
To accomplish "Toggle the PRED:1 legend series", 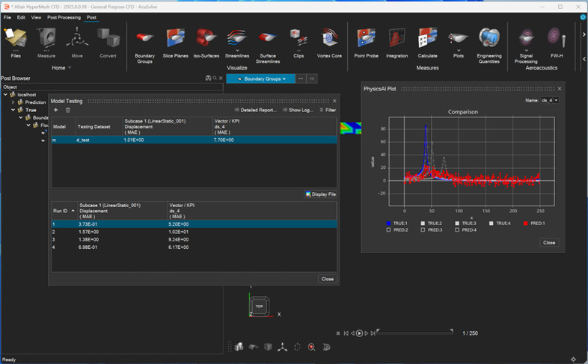I will [526, 223].
